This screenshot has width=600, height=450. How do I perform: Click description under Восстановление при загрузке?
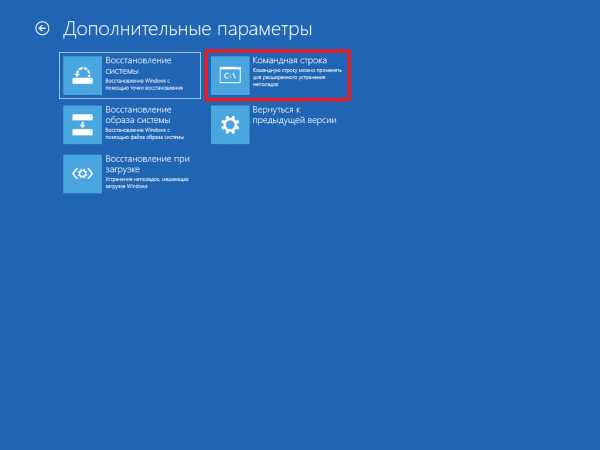tap(147, 183)
